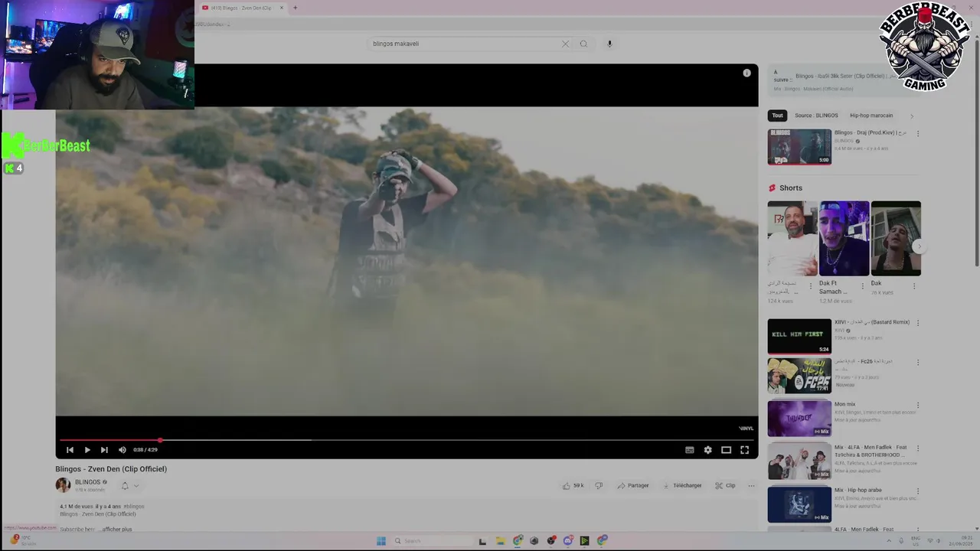Open Mix - Hip-hop arabe thumbnail
This screenshot has width=980, height=551.
[x=799, y=504]
